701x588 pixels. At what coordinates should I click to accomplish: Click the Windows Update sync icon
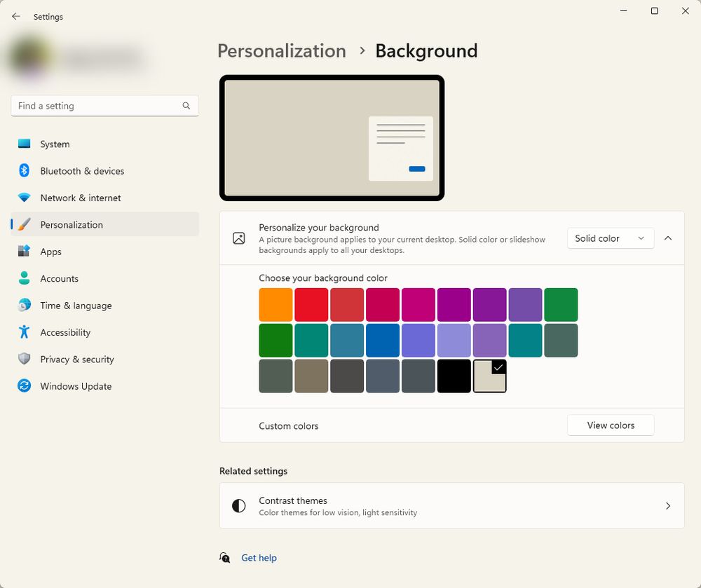click(x=24, y=385)
